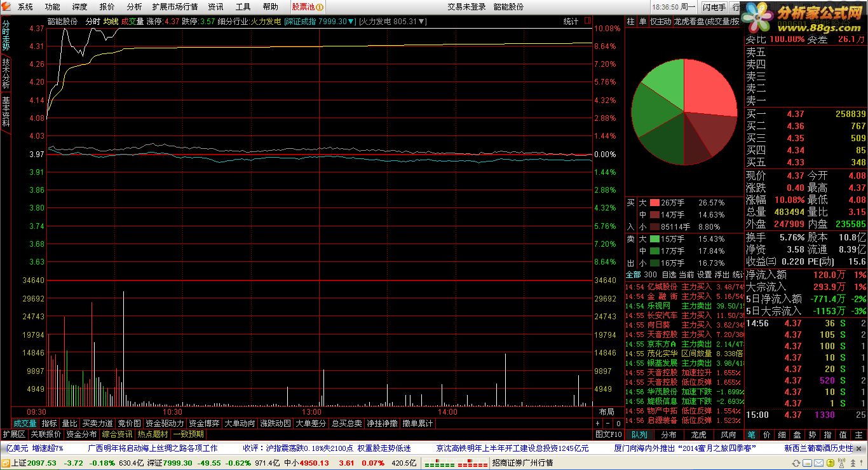
Task: Switch to the 龙虎 panel tab
Action: pos(698,435)
